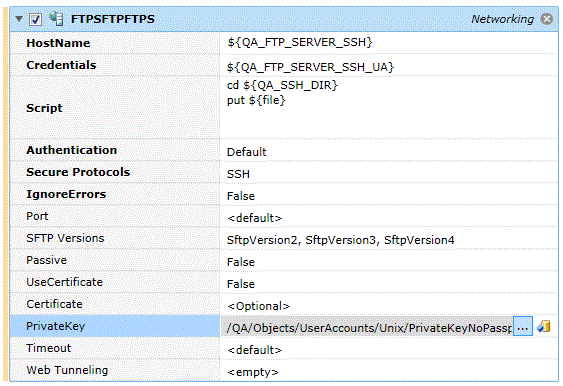Screen dimensions: 563x386
Task: Uncheck the FTPSFTPFTPS enabled checkbox
Action: coord(35,19)
